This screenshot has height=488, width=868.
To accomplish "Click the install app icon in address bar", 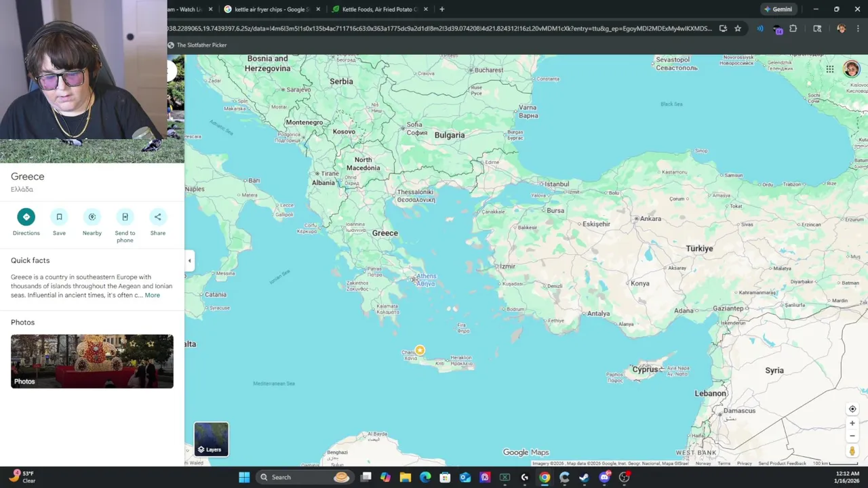I will tap(723, 28).
